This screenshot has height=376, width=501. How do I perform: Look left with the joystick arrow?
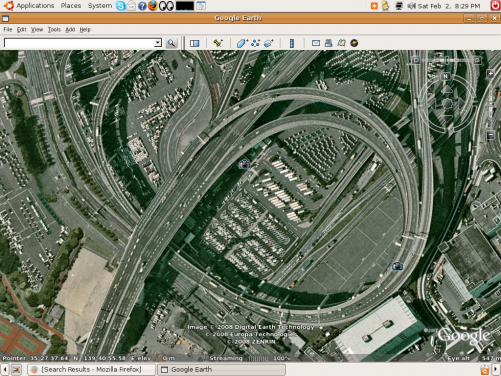pos(432,103)
